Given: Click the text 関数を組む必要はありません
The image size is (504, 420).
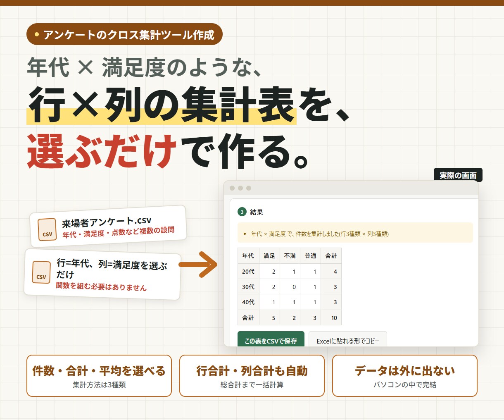Looking at the screenshot, I should click(101, 286).
